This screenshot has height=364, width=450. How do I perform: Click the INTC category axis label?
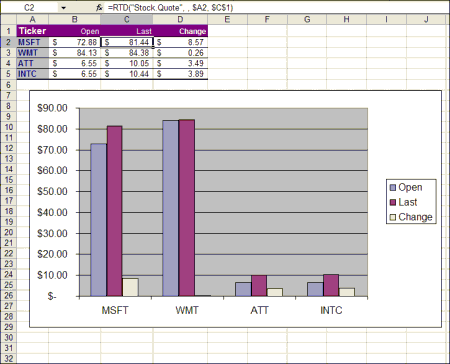(331, 310)
